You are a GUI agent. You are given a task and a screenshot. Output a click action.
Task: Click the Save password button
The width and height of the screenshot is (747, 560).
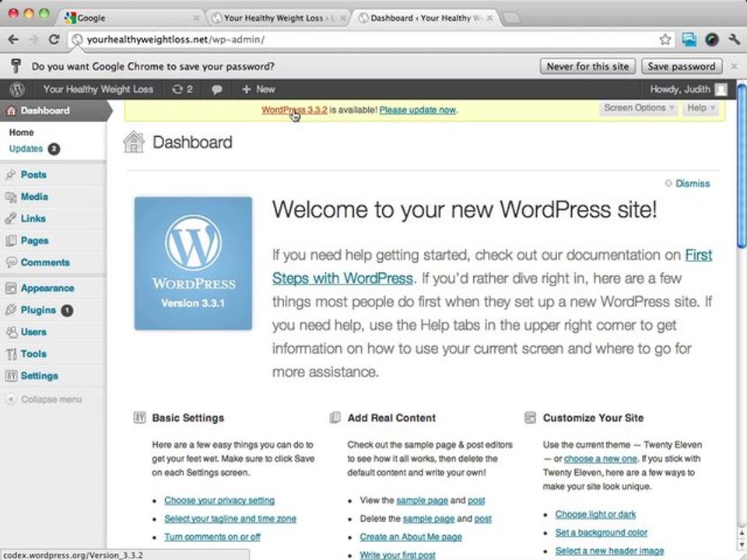pos(682,66)
